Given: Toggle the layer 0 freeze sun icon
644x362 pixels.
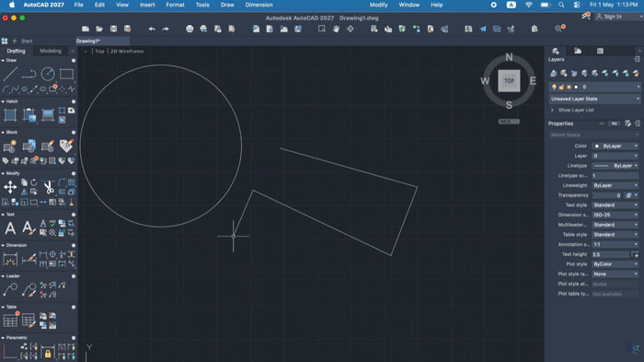Looking at the screenshot, I should (569, 88).
